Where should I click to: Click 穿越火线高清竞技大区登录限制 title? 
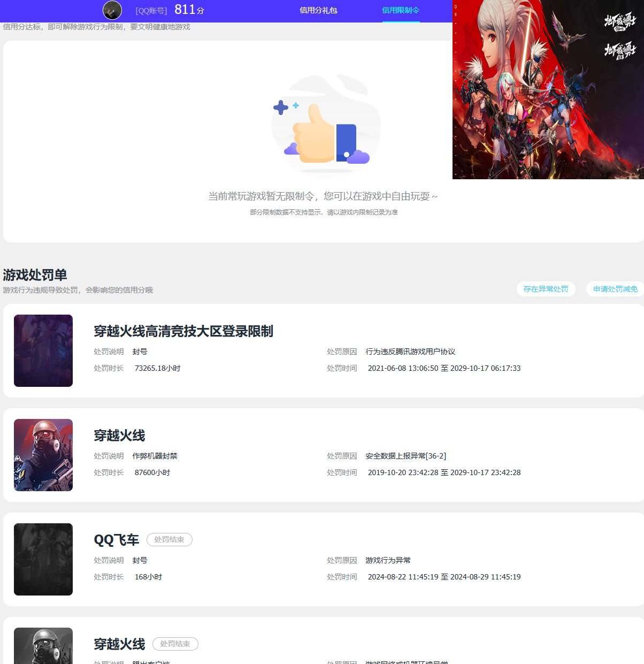tap(183, 331)
